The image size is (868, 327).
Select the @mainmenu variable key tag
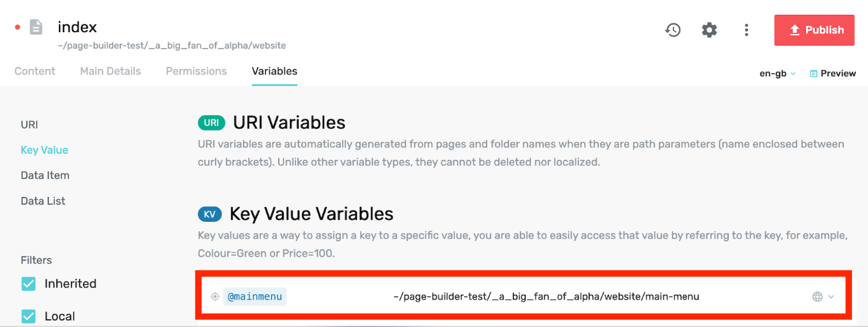[x=255, y=296]
